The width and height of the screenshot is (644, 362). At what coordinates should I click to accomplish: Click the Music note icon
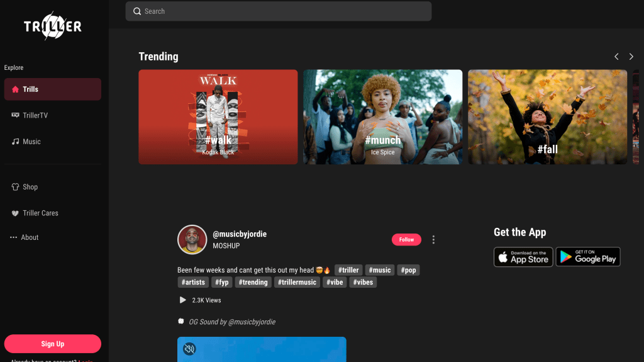tap(15, 142)
